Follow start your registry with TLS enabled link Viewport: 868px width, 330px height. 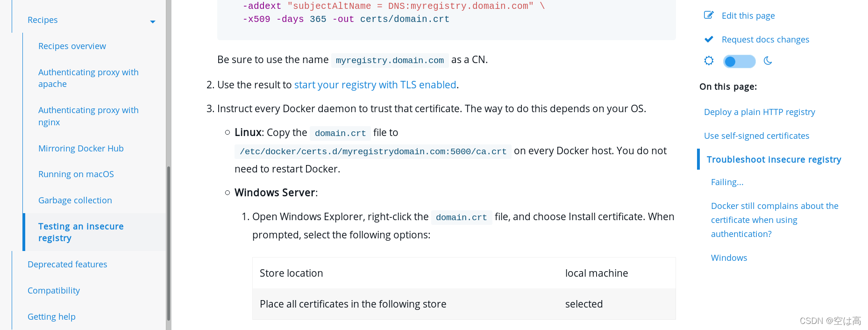coord(375,85)
